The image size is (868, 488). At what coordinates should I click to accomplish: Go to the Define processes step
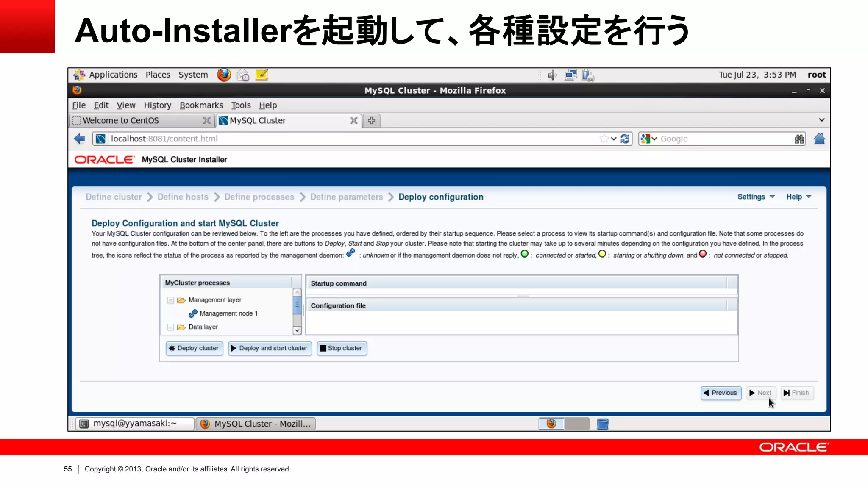coord(259,197)
